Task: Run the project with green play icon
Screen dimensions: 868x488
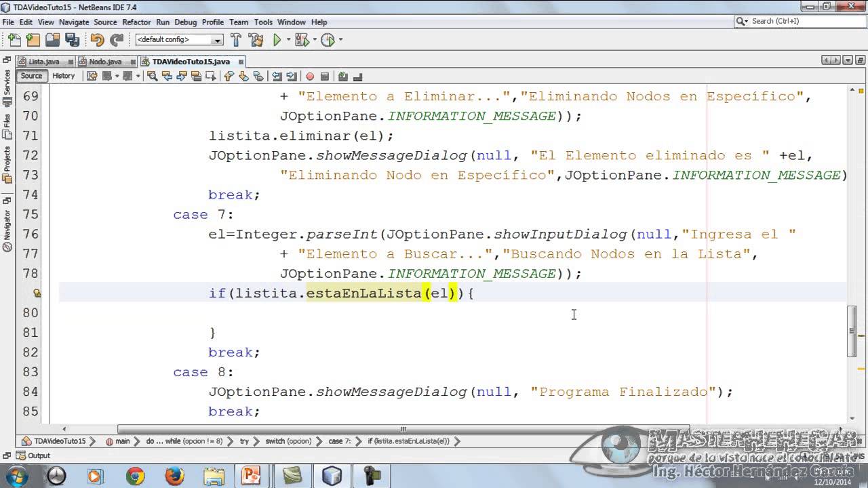Action: [277, 40]
